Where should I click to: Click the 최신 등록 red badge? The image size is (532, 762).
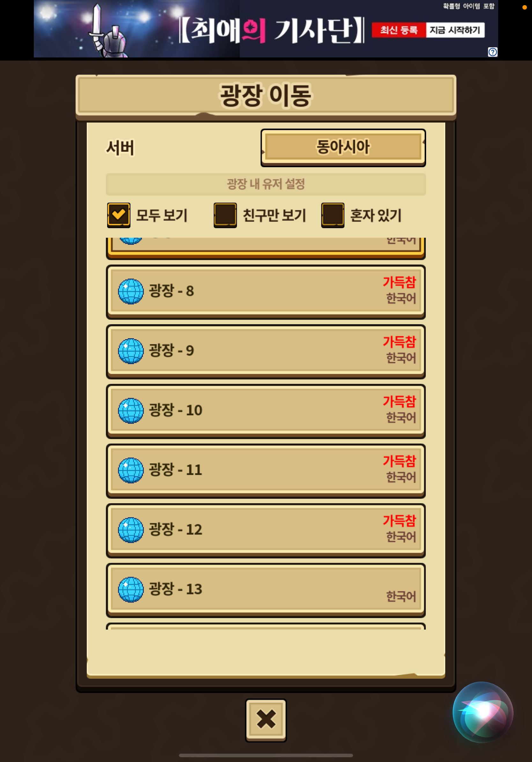tap(399, 30)
